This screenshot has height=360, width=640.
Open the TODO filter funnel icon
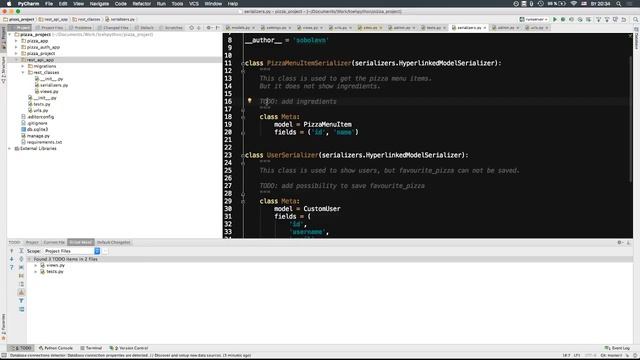click(21, 301)
